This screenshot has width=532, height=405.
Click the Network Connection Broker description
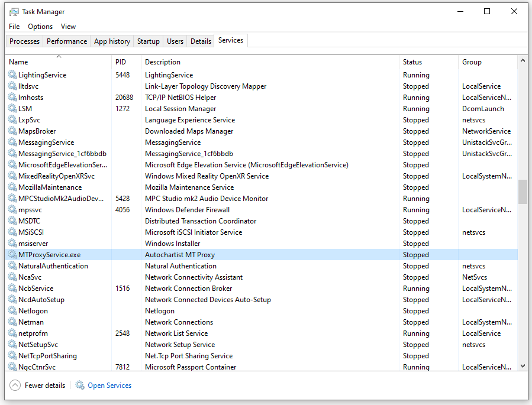coord(188,288)
